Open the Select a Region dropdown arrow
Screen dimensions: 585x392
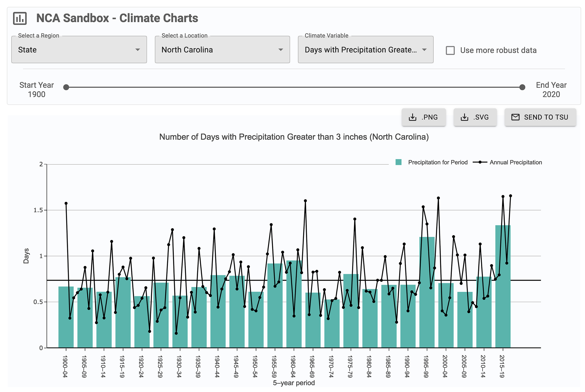pos(138,50)
